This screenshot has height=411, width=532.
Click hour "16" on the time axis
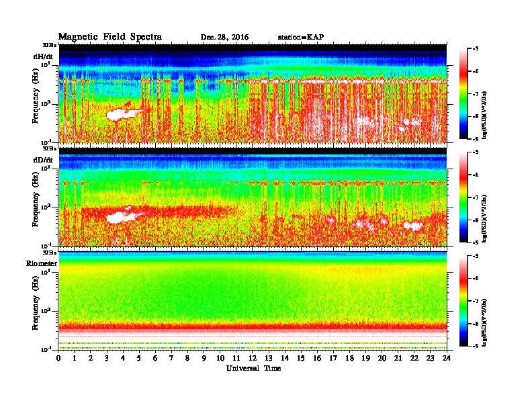(x=317, y=359)
